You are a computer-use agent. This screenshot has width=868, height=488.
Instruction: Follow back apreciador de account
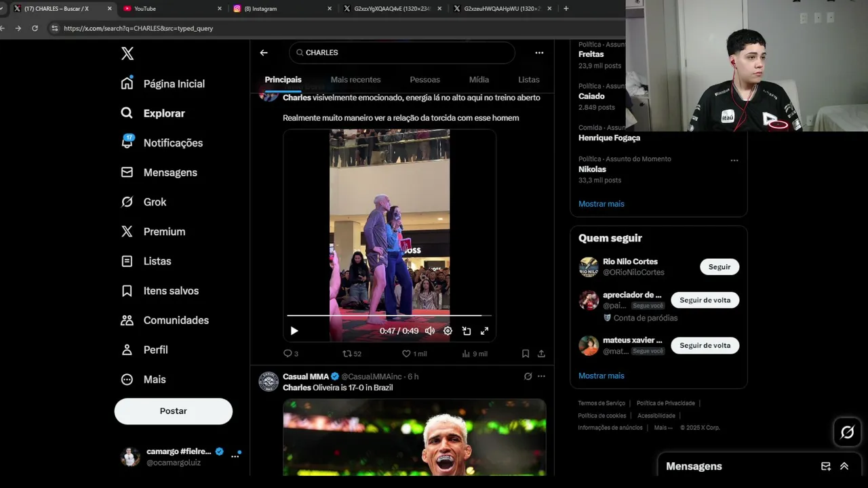click(x=705, y=300)
